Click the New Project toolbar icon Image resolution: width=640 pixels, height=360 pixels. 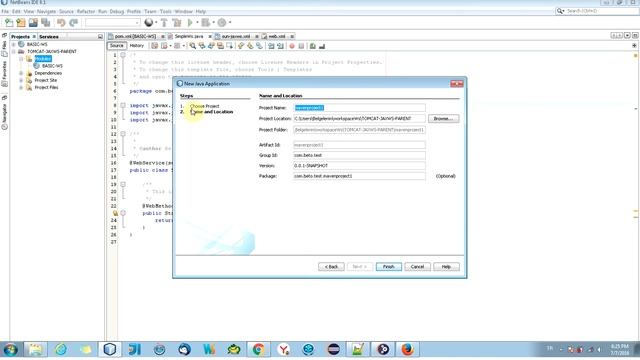pos(21,22)
